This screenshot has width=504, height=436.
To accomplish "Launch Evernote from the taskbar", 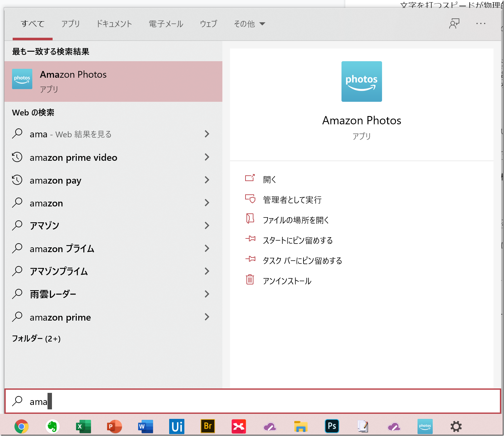I will (53, 426).
